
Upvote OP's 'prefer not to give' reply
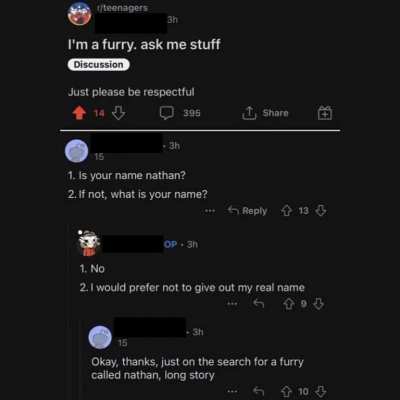pyautogui.click(x=289, y=304)
